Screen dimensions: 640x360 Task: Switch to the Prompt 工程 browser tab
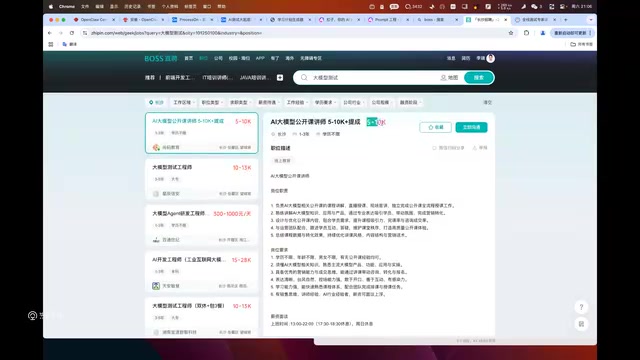(387, 20)
